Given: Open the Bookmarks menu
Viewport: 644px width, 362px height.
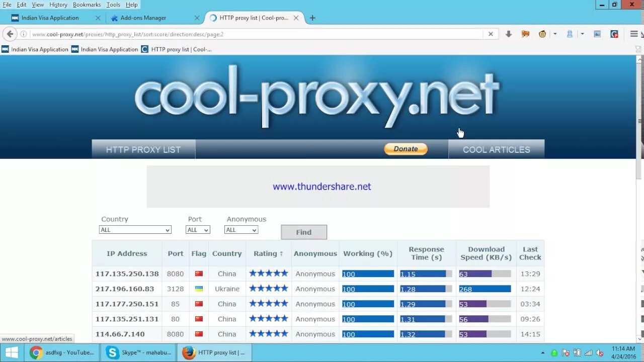Looking at the screenshot, I should point(87,5).
